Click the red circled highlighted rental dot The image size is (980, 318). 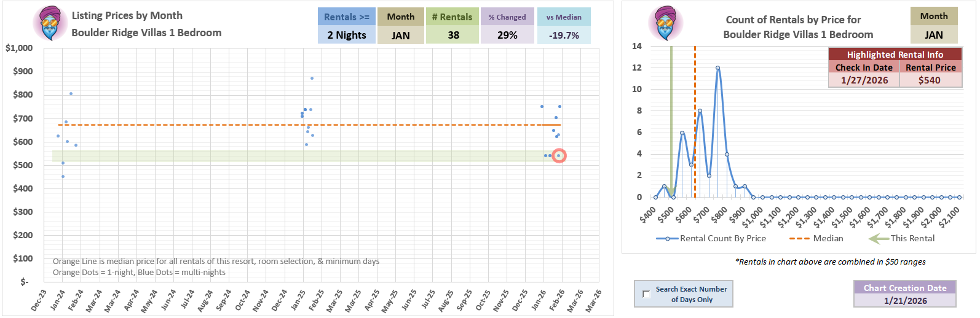(559, 156)
